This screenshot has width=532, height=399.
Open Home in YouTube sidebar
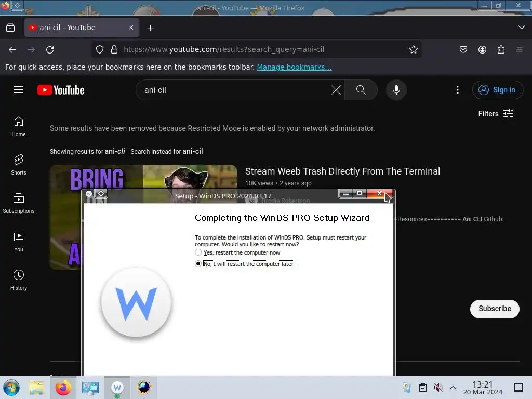[x=19, y=127]
